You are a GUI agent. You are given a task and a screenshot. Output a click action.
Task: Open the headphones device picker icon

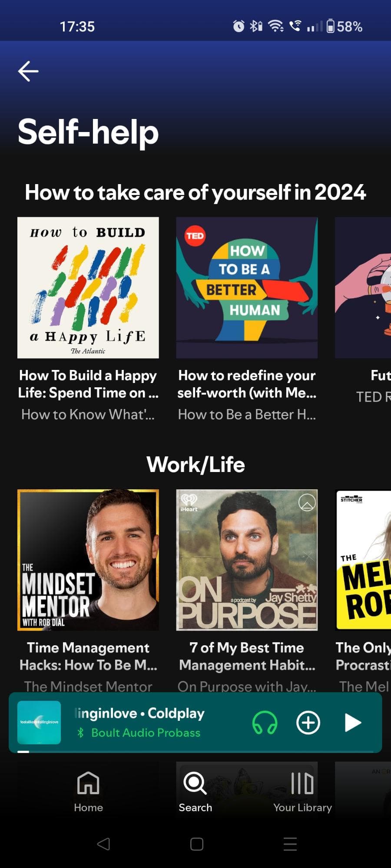pyautogui.click(x=265, y=723)
